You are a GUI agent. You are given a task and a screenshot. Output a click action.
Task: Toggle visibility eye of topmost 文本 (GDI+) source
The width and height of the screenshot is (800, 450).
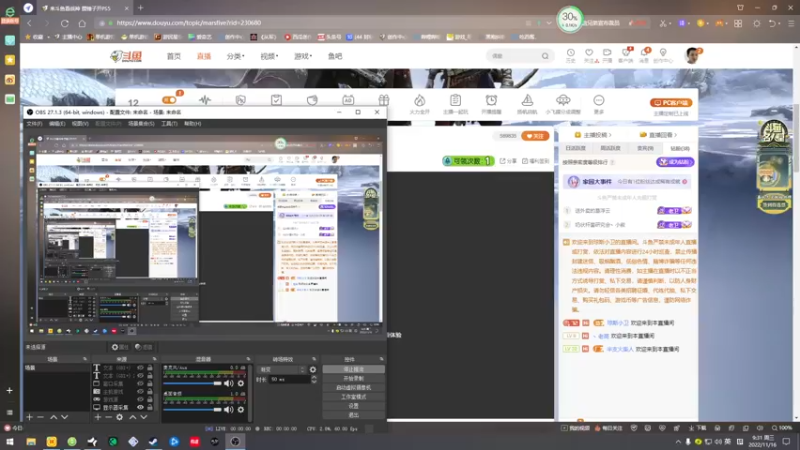click(140, 367)
